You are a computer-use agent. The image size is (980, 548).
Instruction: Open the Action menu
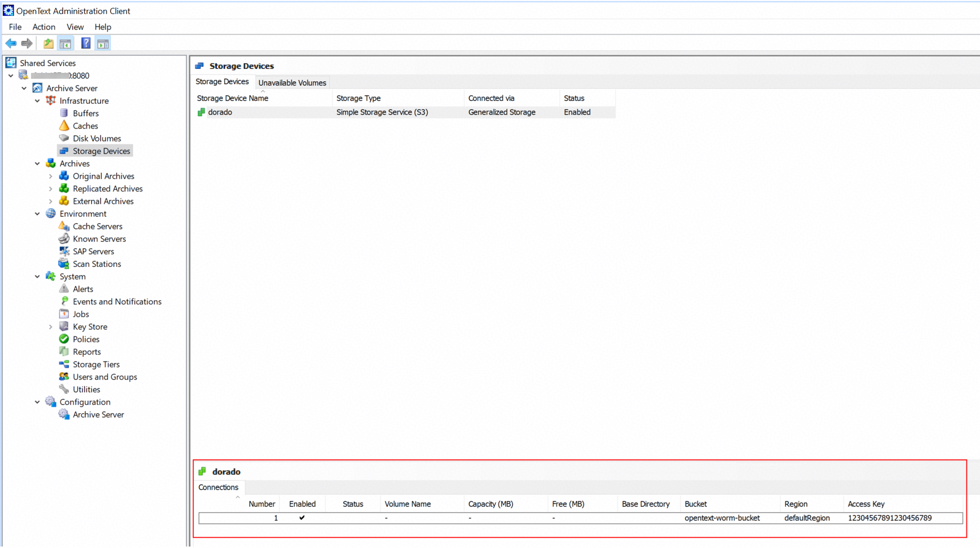(x=44, y=27)
